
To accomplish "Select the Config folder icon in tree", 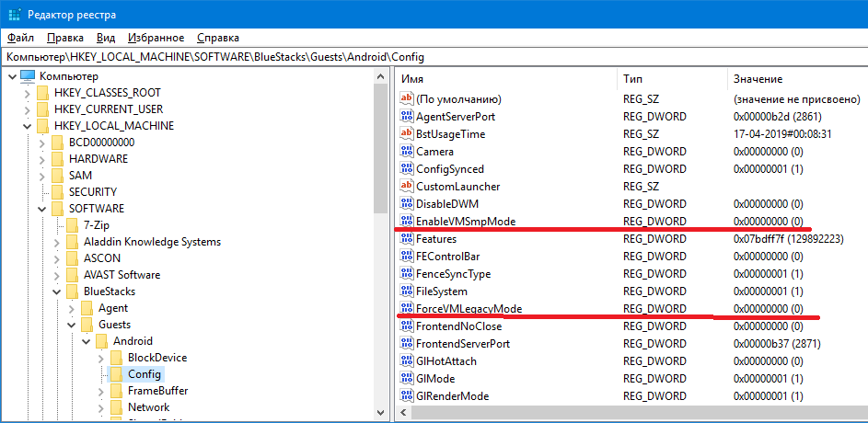I will click(116, 374).
